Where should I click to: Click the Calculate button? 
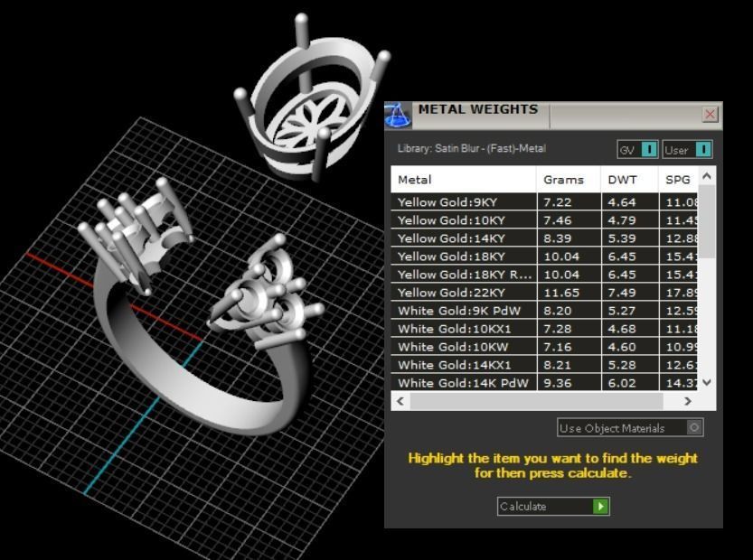pos(553,506)
